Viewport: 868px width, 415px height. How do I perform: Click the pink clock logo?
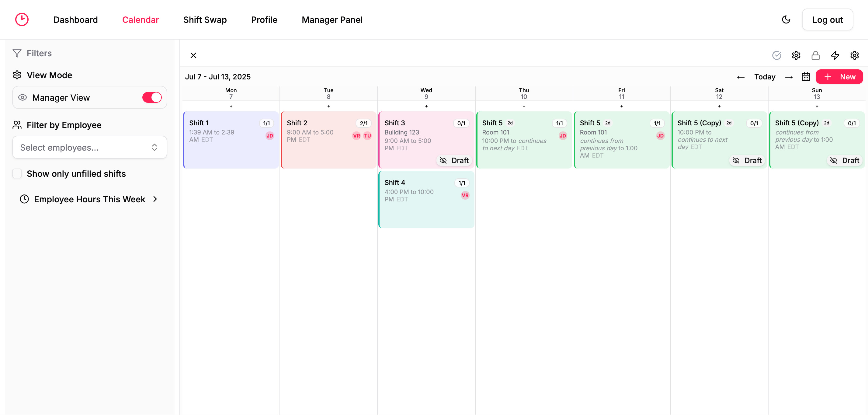point(22,19)
